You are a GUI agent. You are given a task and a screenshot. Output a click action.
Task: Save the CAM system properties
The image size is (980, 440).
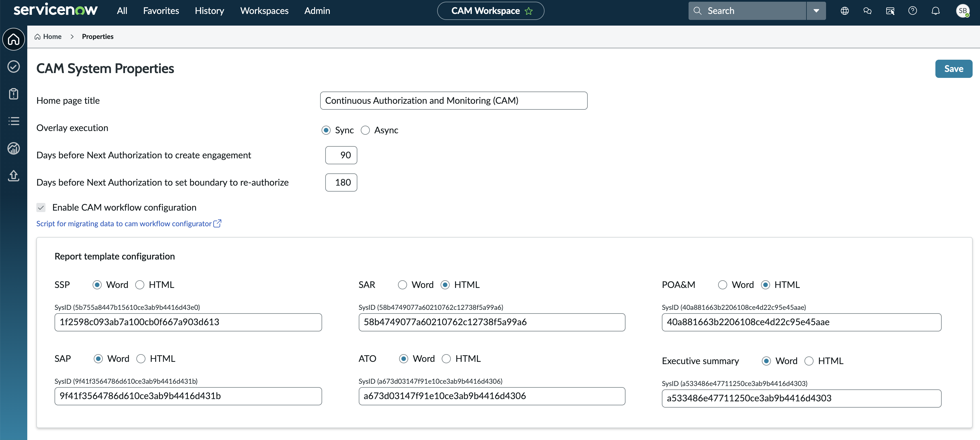click(954, 69)
